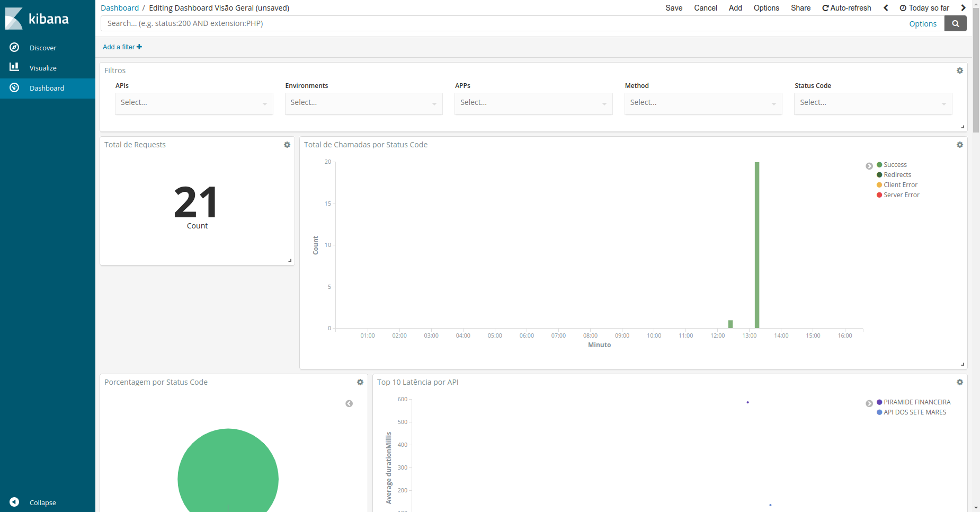Open Total de Requests panel gear menu
The width and height of the screenshot is (980, 512).
click(x=287, y=145)
